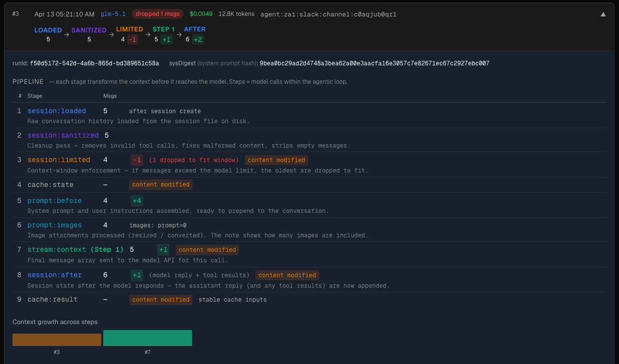Open the cache:state pipeline row
Image resolution: width=619 pixels, height=364 pixels.
click(309, 184)
